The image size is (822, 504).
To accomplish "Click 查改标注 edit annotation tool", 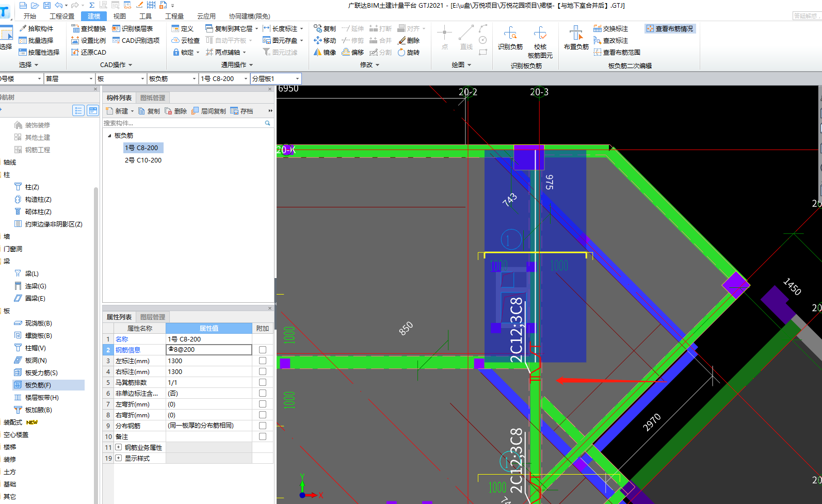I will tap(611, 40).
